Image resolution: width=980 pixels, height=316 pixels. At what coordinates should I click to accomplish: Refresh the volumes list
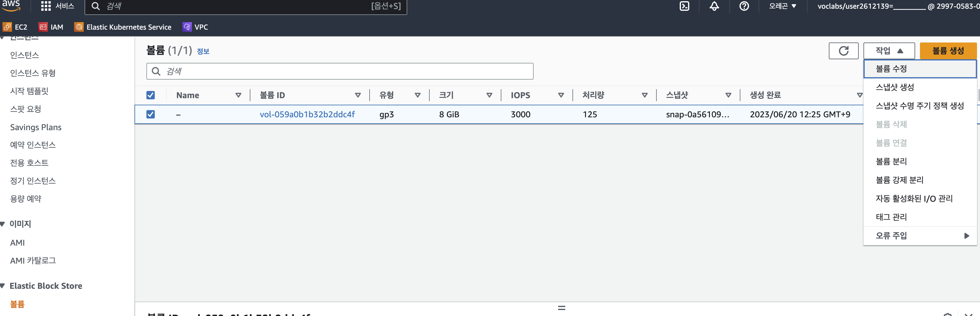click(x=843, y=51)
